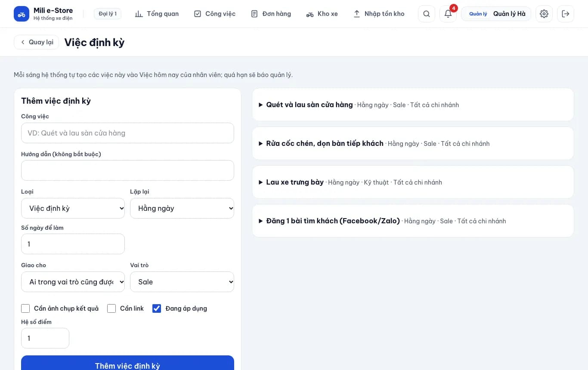Tick the Cần ảnh chụp kết quả checkbox
The height and width of the screenshot is (370, 588).
(x=25, y=308)
